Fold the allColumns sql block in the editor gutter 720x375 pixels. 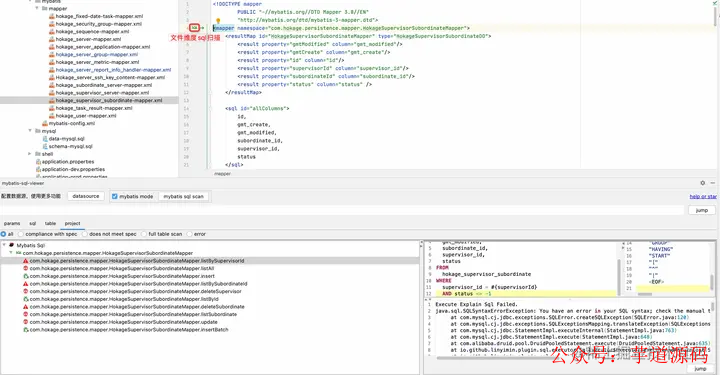[x=211, y=108]
